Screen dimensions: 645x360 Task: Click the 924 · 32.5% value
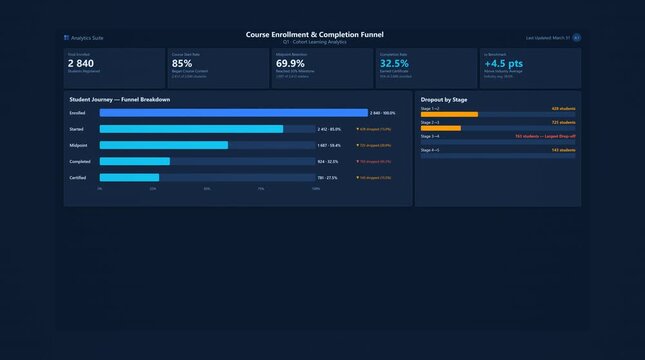pos(328,162)
